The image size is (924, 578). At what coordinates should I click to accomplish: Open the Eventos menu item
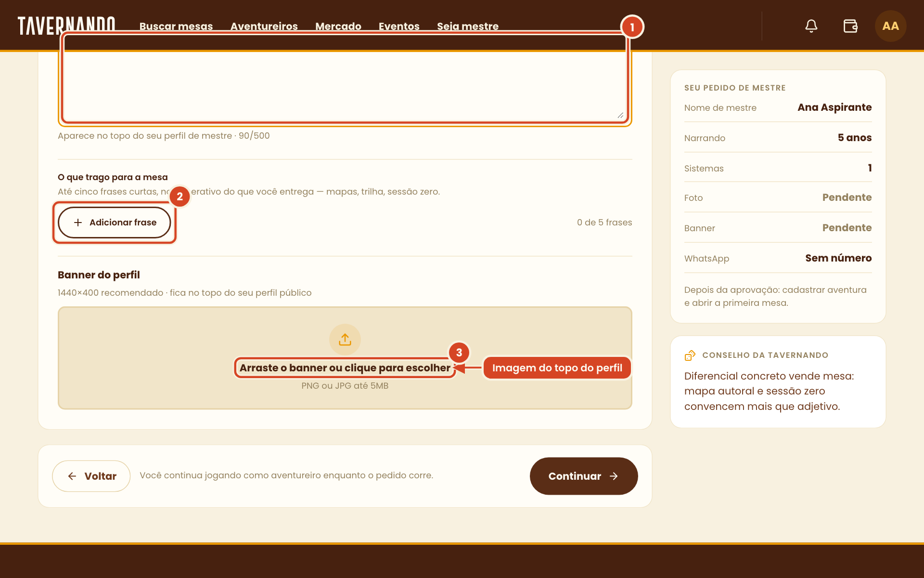coord(399,26)
